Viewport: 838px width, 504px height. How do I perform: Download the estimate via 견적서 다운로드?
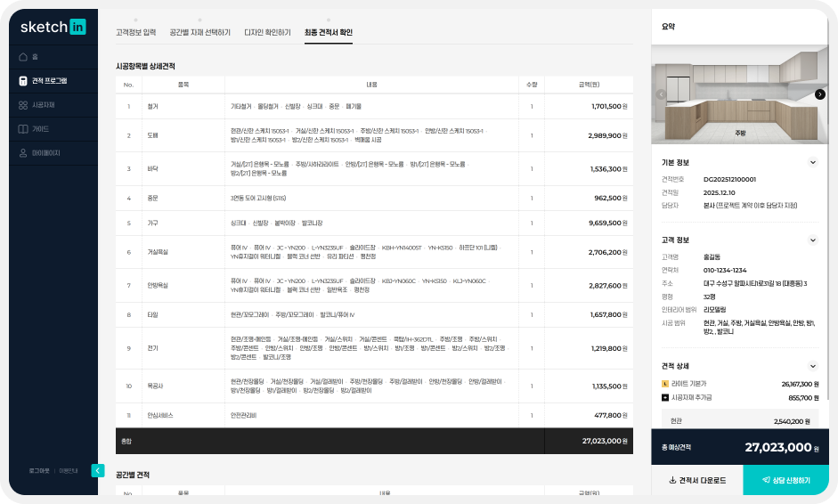697,480
